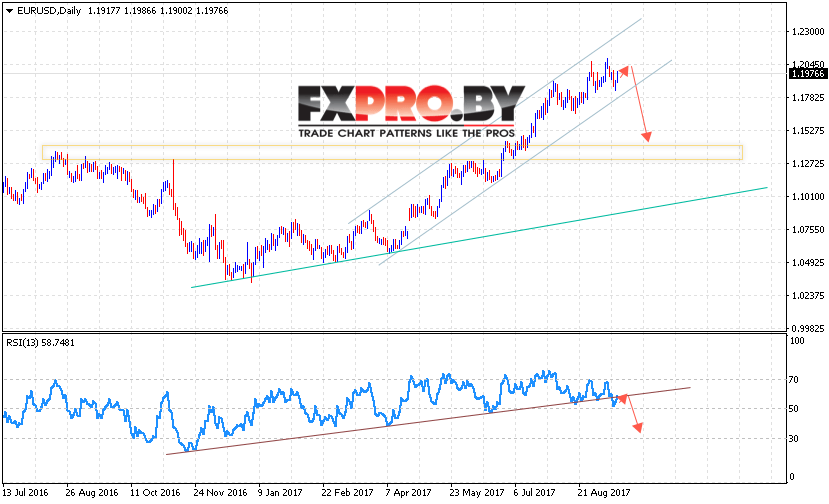Click the 1.15275 price axis label

[808, 130]
